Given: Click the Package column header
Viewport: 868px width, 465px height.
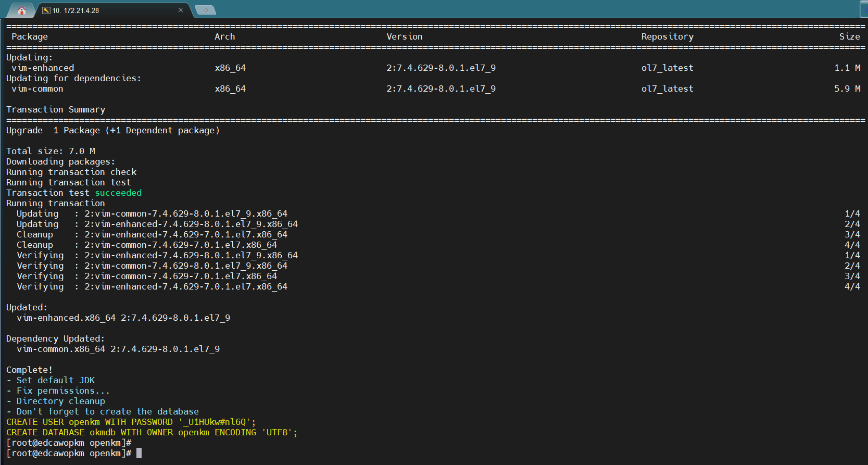Looking at the screenshot, I should tap(30, 36).
